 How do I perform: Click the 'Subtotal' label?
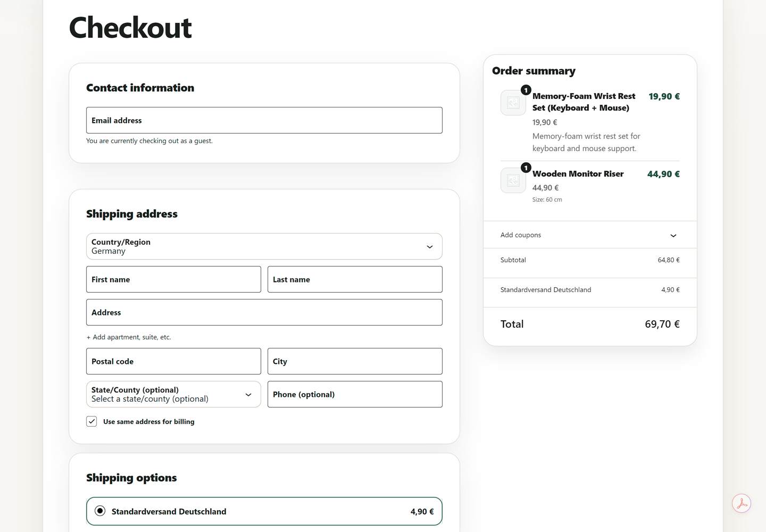pyautogui.click(x=513, y=260)
